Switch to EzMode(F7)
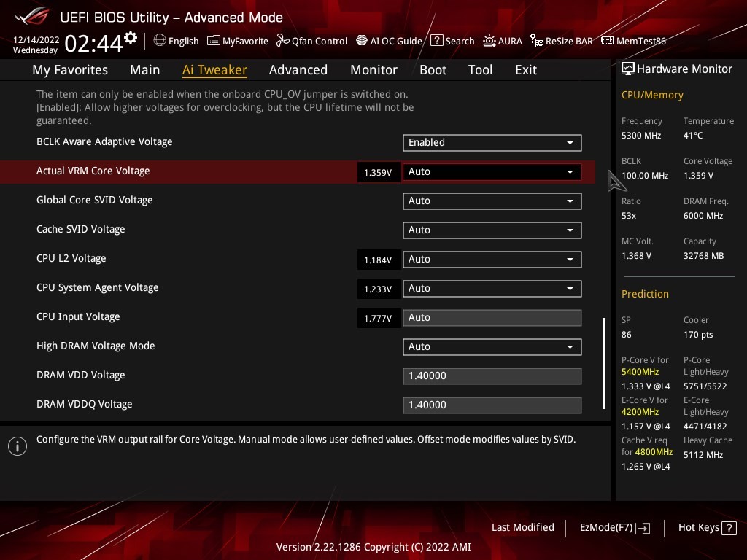The height and width of the screenshot is (560, 747). [614, 527]
